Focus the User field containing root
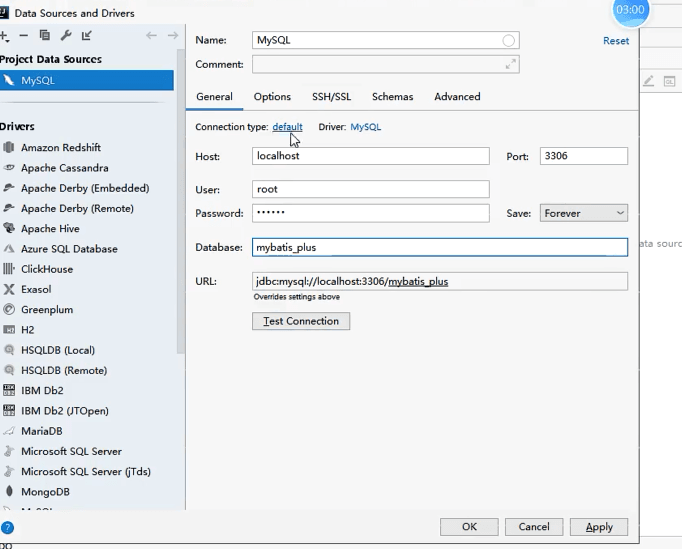682x549 pixels. coord(371,189)
